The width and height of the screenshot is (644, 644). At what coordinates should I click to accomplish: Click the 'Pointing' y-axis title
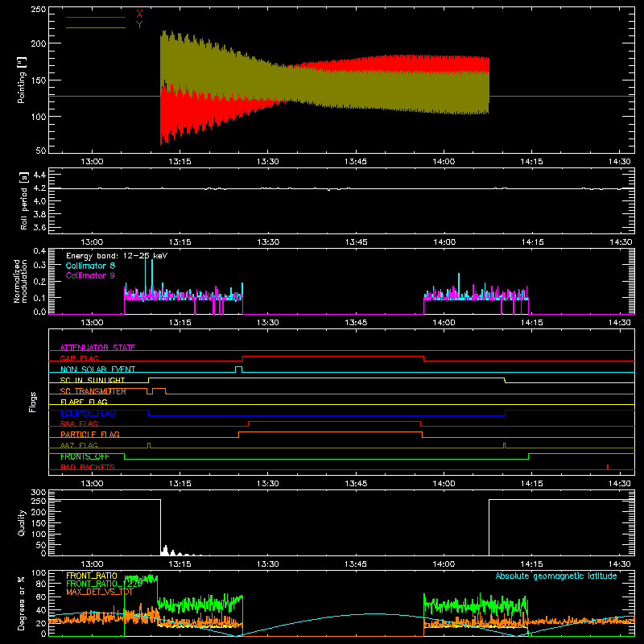pos(22,80)
